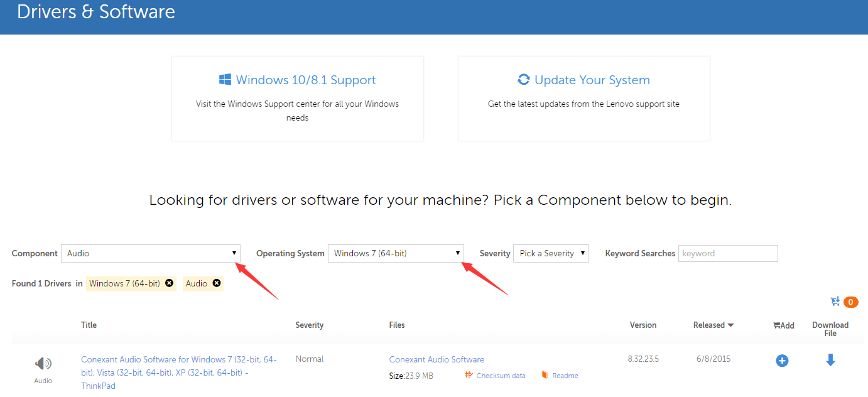This screenshot has width=868, height=397.
Task: Open the Pick a Severity dropdown
Action: point(551,253)
